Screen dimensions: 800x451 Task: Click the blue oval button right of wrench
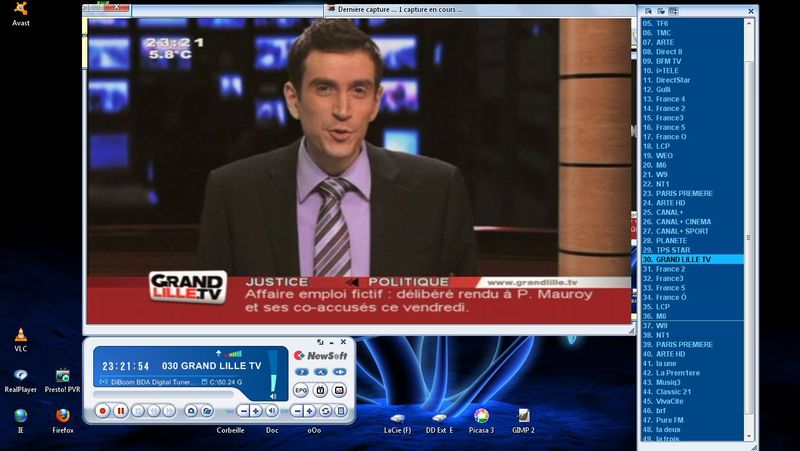[339, 372]
